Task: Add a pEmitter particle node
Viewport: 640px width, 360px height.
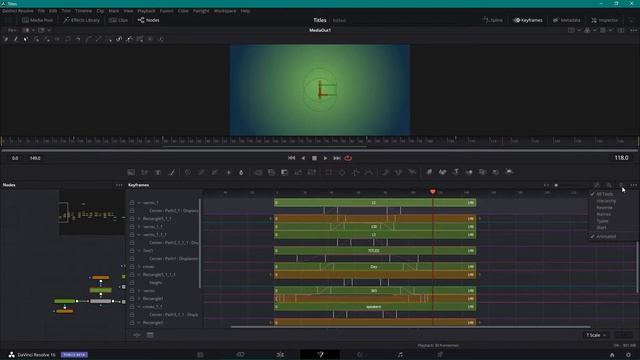Action: coord(385,172)
